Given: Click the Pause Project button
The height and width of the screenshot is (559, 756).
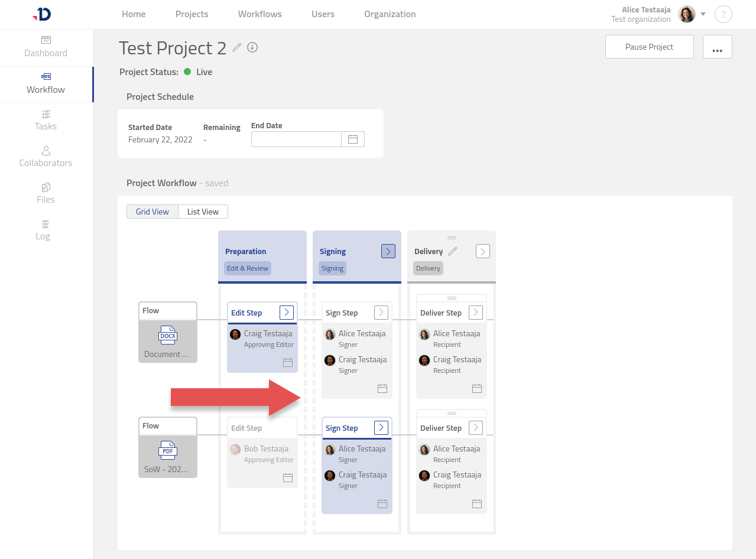Looking at the screenshot, I should (649, 47).
